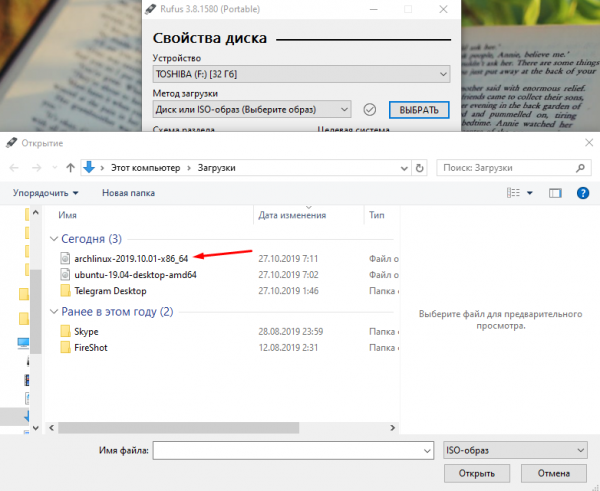Screen dimensions: 600x491
Task: Click the ВЫБРАТЬ button in Rufus
Action: pyautogui.click(x=419, y=110)
